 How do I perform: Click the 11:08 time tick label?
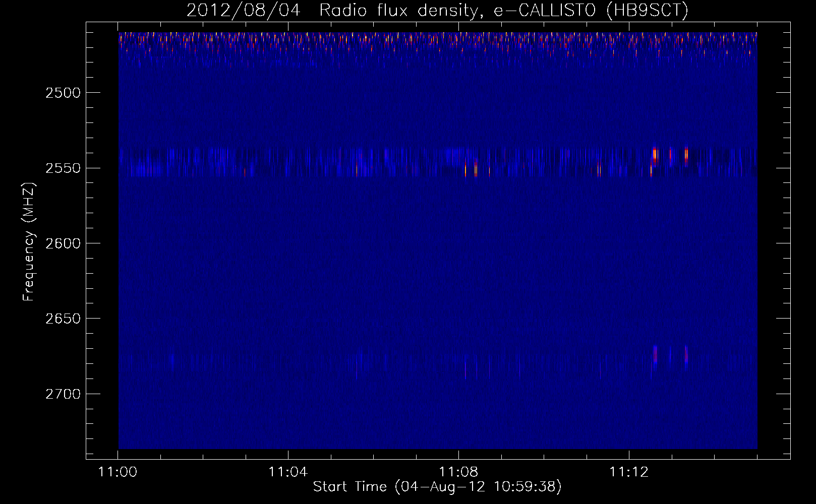coord(458,472)
